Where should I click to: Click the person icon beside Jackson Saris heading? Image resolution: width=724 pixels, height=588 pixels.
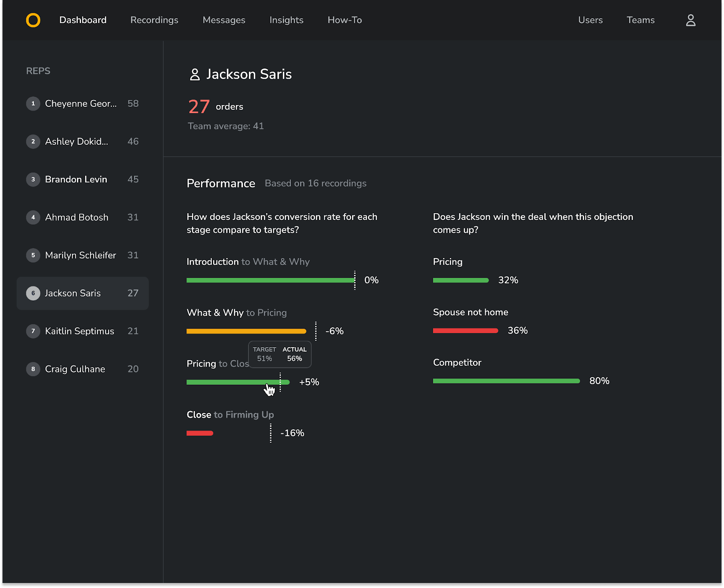[195, 74]
